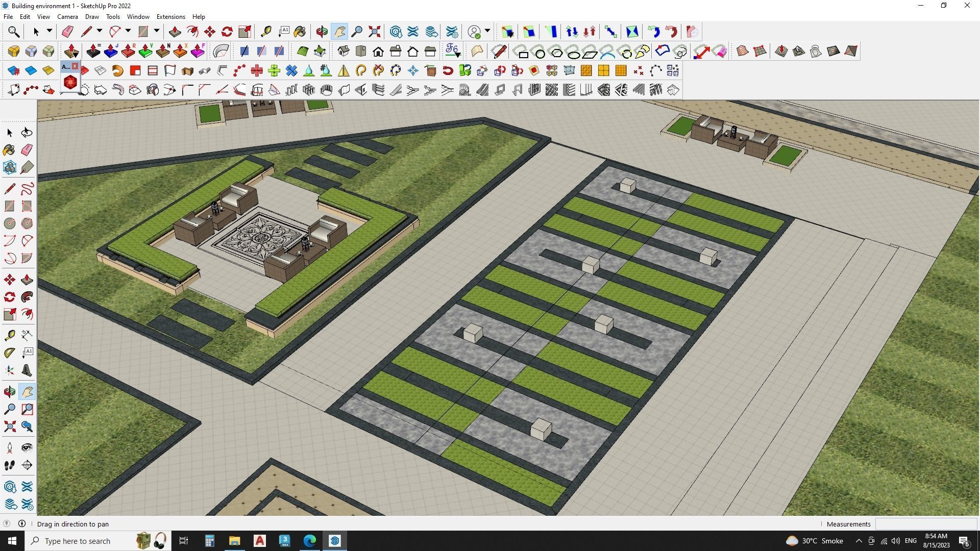980x551 pixels.
Task: Select the Tag tool in left toolbar
Action: click(27, 167)
